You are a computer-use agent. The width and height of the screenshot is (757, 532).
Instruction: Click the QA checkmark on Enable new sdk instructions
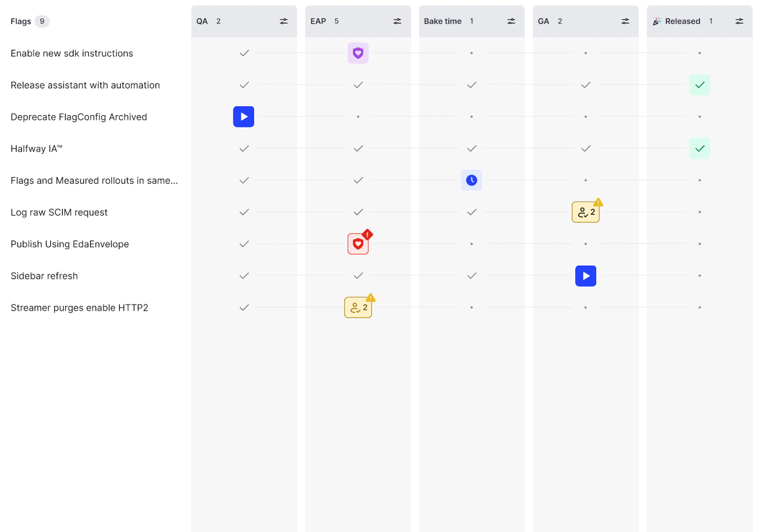[244, 53]
